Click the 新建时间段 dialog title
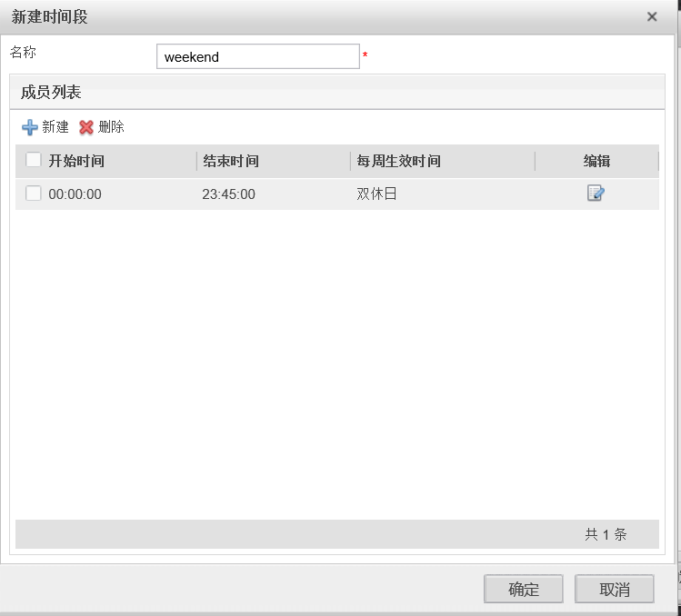The height and width of the screenshot is (616, 681). [x=49, y=17]
